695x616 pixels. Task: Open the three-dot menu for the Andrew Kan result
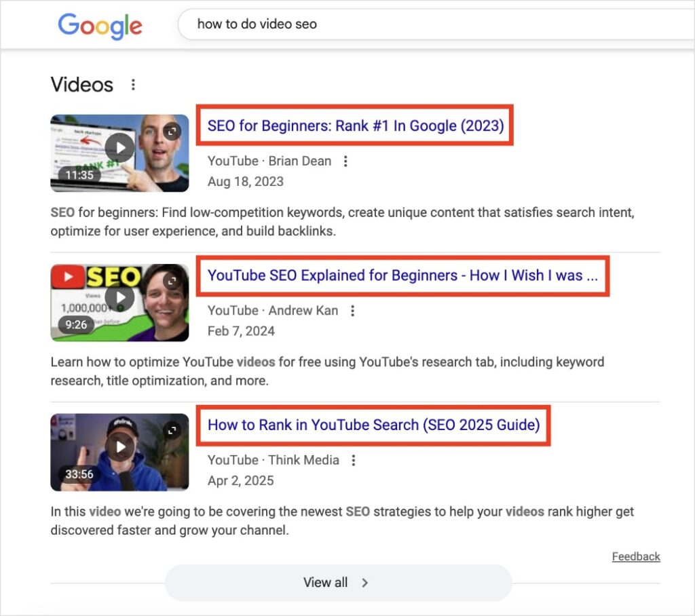(x=353, y=310)
